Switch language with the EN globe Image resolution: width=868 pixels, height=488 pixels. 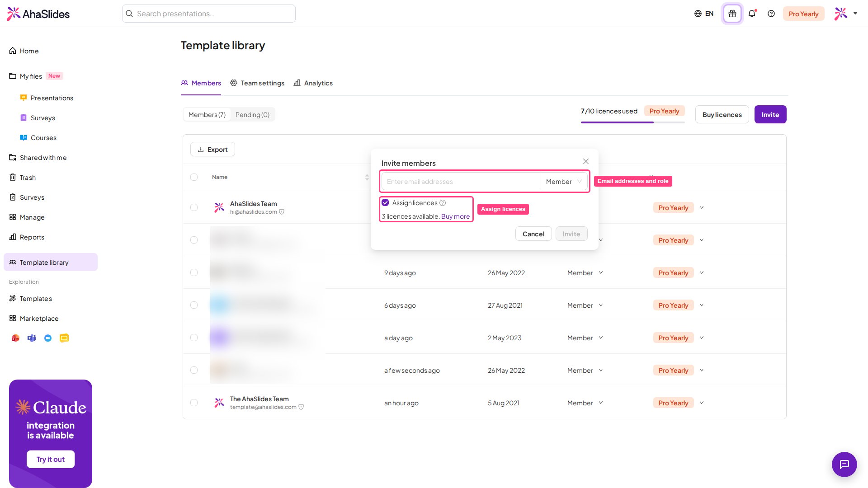[704, 14]
